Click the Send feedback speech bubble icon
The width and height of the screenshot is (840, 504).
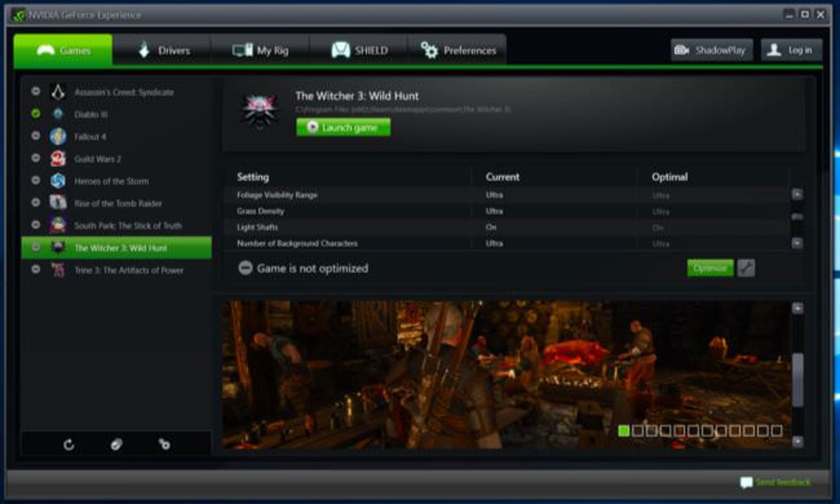(746, 483)
